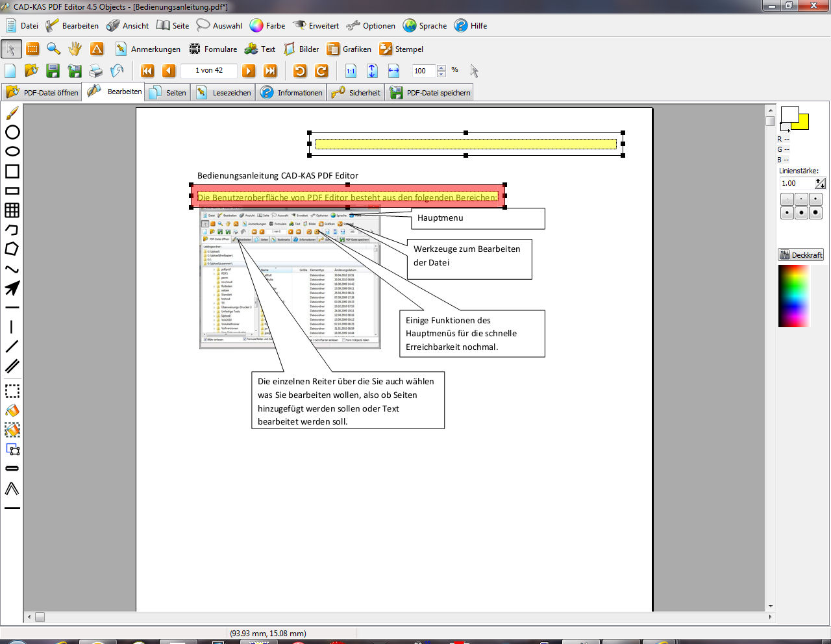Image resolution: width=831 pixels, height=644 pixels.
Task: Toggle the 1:1 actual size view
Action: point(351,71)
